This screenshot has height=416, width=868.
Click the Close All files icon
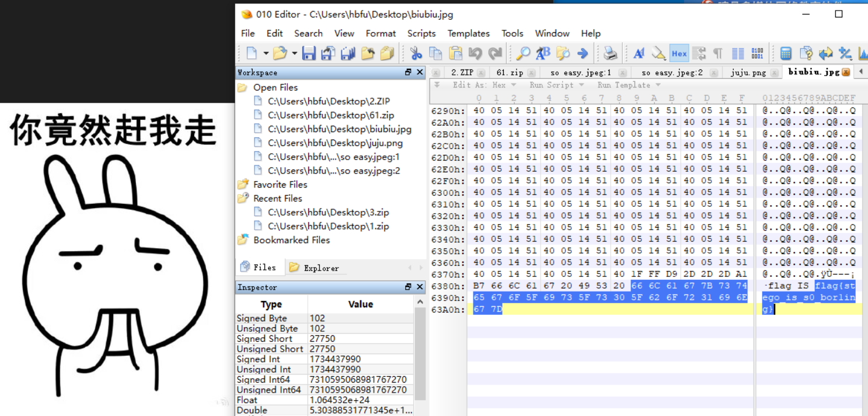pos(387,54)
